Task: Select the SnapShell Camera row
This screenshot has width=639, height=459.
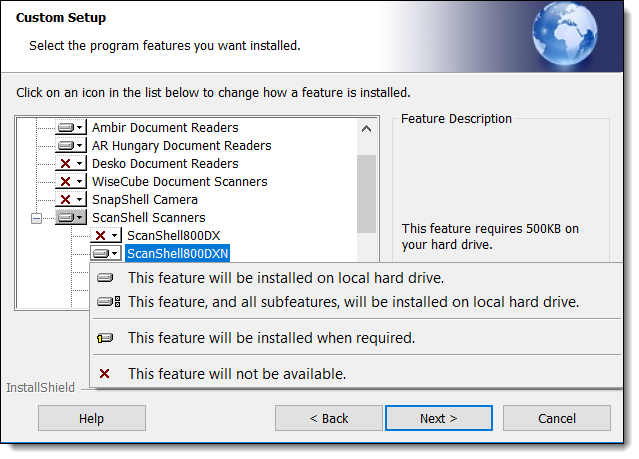Action: 145,199
